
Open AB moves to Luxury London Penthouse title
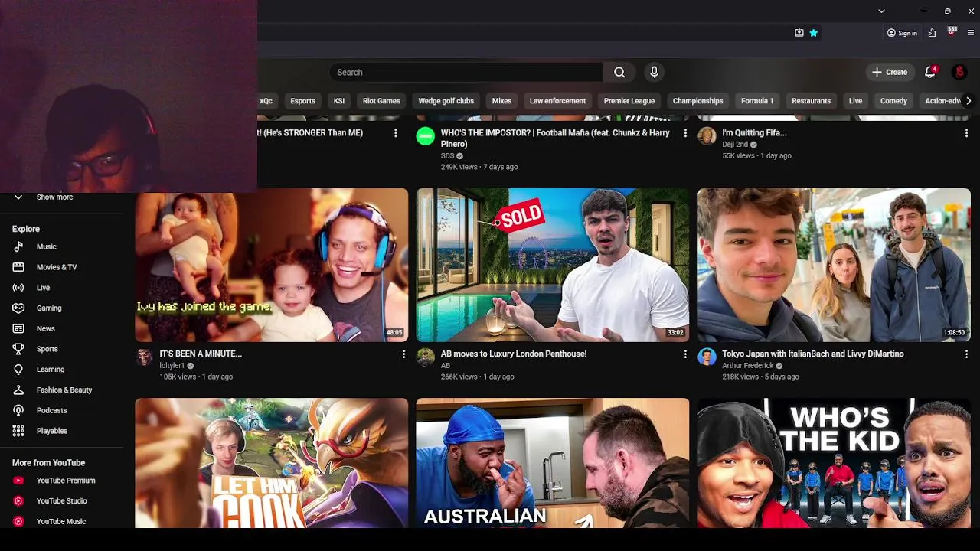pos(514,354)
